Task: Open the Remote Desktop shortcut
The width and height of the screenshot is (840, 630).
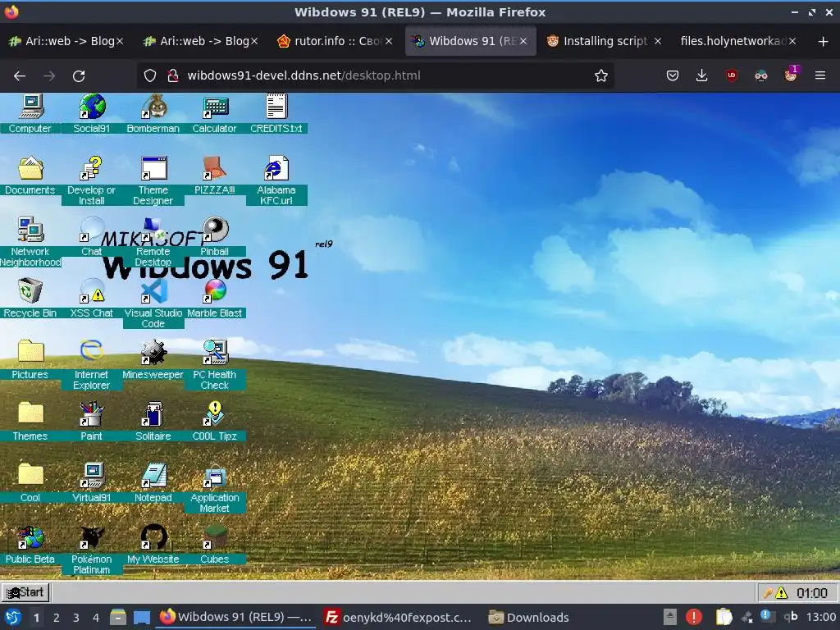Action: (153, 230)
